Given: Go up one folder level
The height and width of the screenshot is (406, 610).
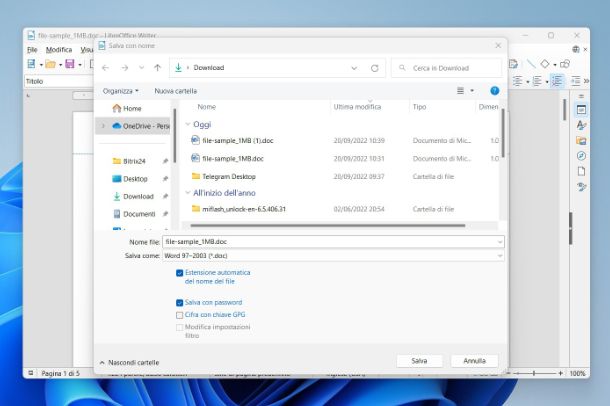Looking at the screenshot, I should 158,68.
